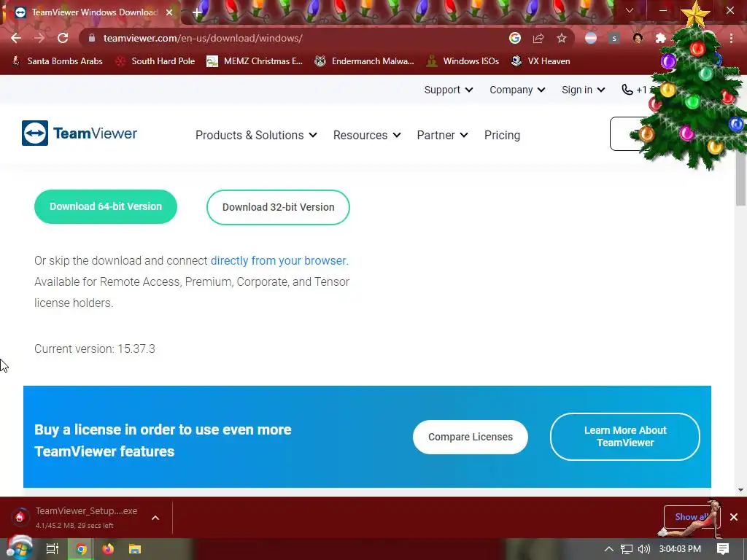Expand Products & Solutions menu
The image size is (747, 560).
click(x=256, y=135)
